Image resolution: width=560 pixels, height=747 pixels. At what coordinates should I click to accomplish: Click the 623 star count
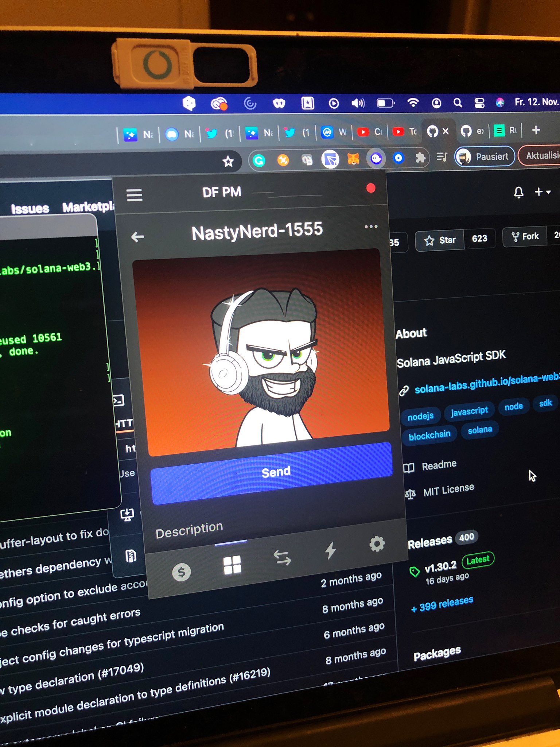click(479, 239)
